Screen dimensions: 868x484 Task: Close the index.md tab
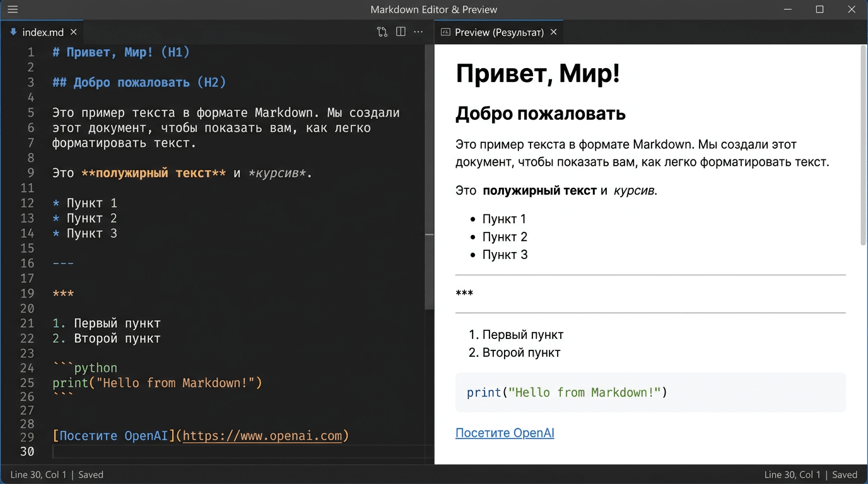[x=73, y=32]
